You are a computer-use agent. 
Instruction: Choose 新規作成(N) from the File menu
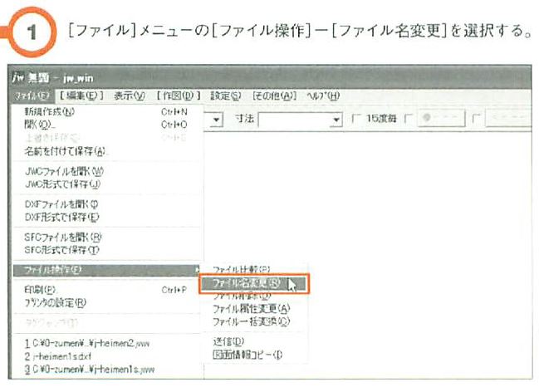pyautogui.click(x=106, y=112)
